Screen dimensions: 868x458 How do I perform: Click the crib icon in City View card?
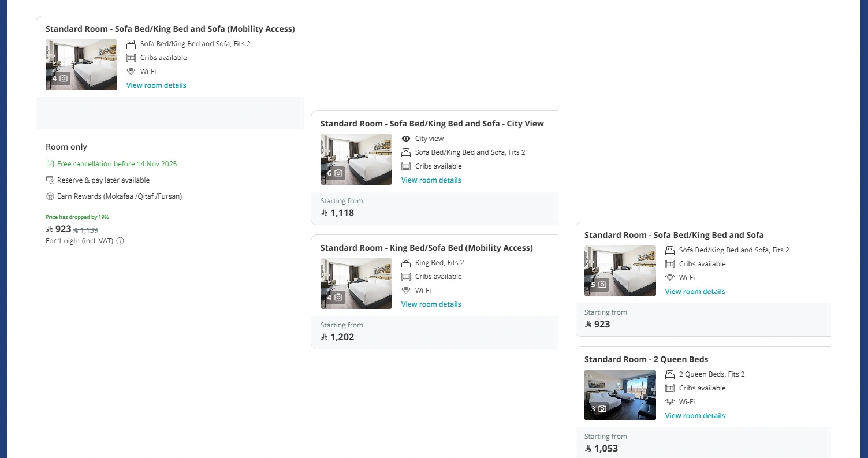pyautogui.click(x=406, y=166)
